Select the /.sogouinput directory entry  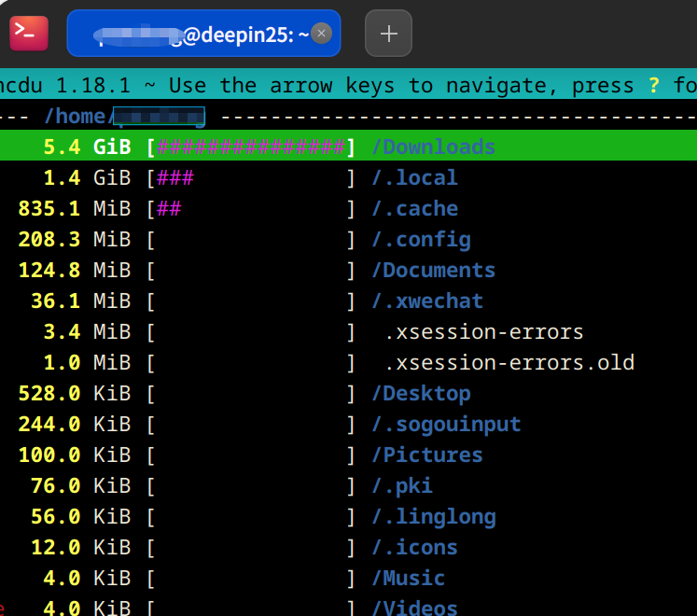[446, 425]
